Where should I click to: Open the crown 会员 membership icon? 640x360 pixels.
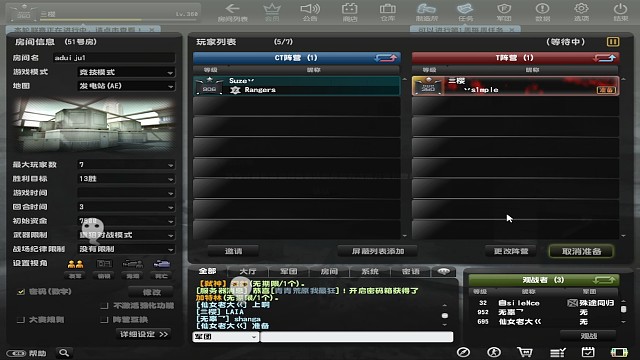[272, 12]
